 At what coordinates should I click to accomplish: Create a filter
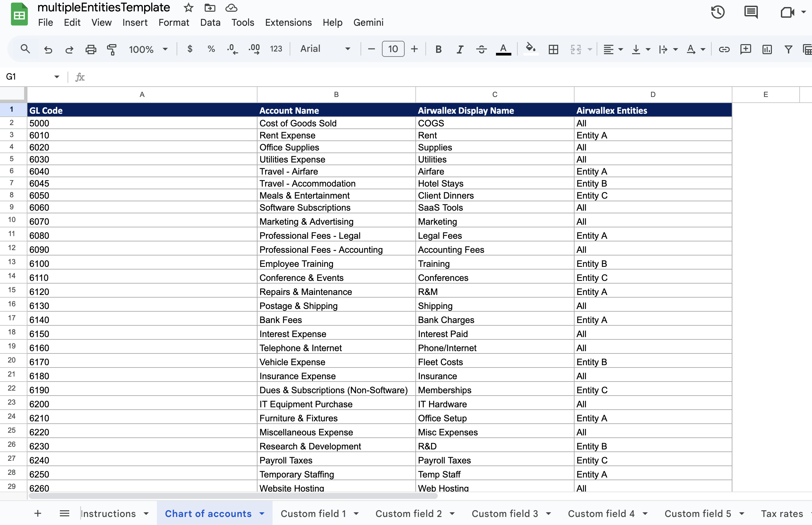pos(788,49)
